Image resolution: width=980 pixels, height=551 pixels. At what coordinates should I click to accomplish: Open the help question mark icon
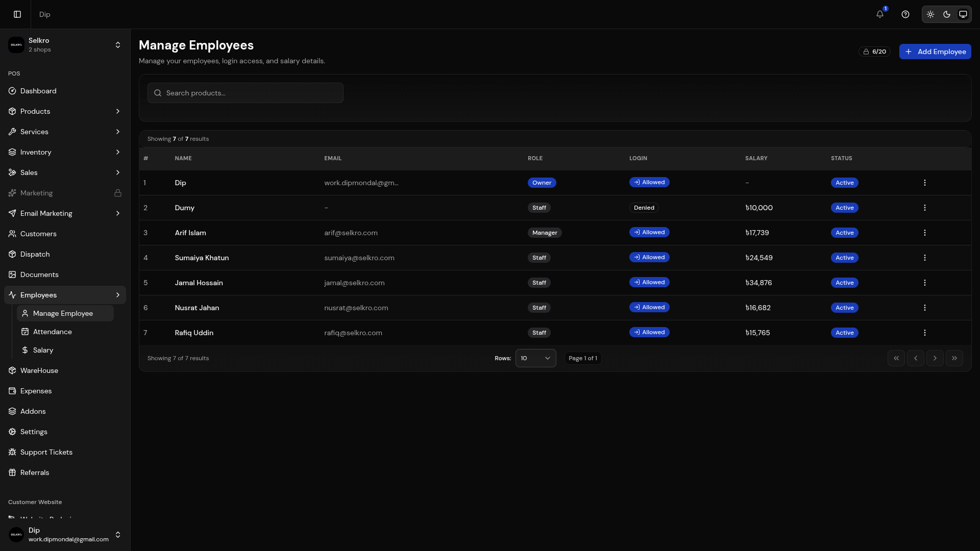tap(905, 14)
